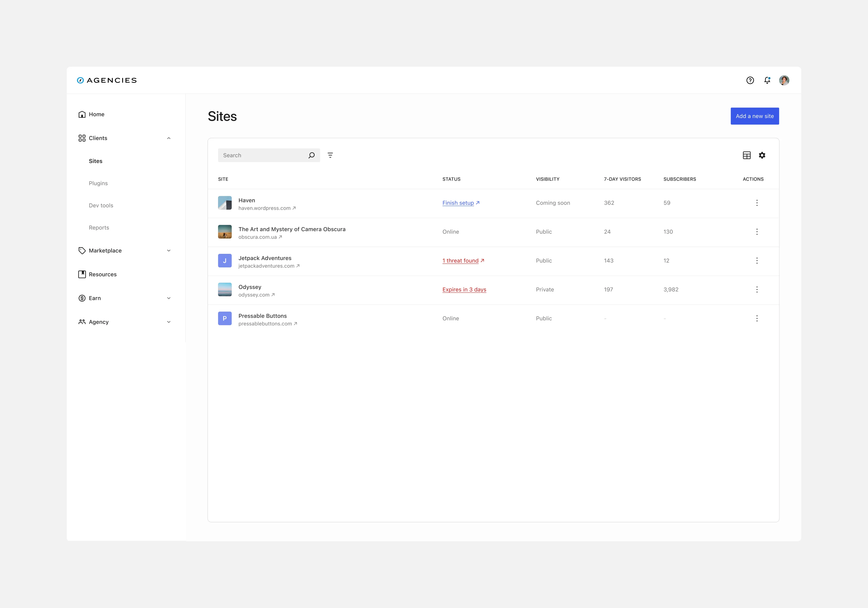868x608 pixels.
Task: Expand the Earn section chevron
Action: [169, 298]
